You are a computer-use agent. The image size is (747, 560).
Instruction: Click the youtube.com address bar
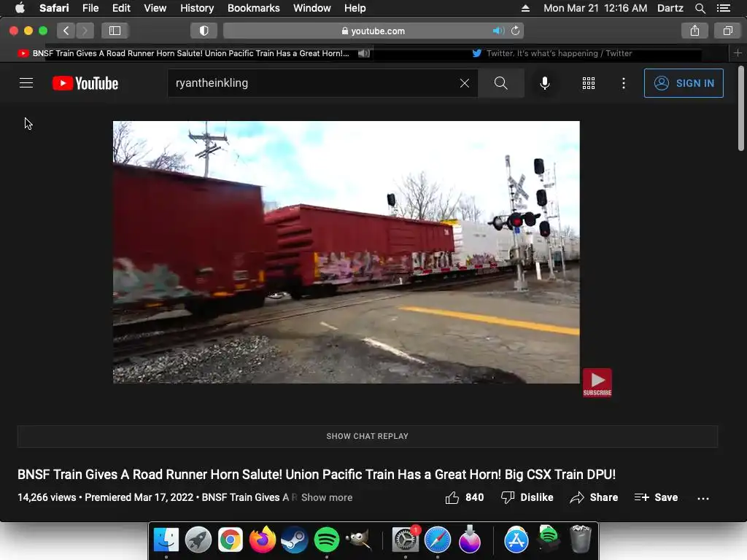point(373,31)
